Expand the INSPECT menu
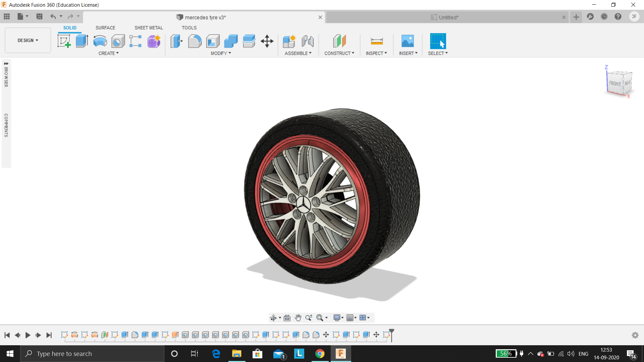This screenshot has height=362, width=644. point(376,53)
